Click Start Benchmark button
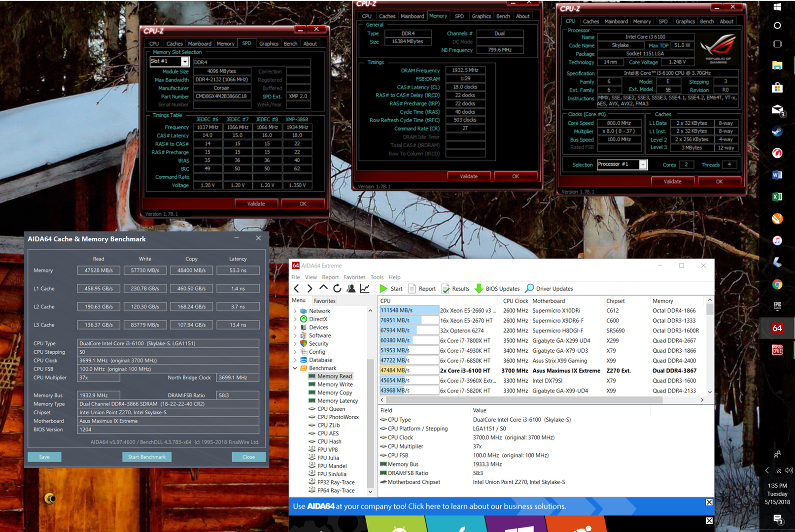This screenshot has height=532, width=795. coord(147,457)
